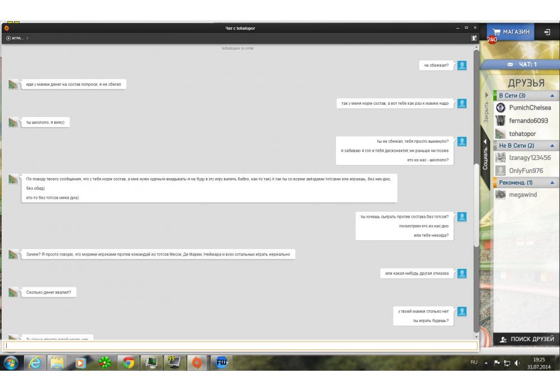Click the Action Center flag tray icon

[497, 363]
